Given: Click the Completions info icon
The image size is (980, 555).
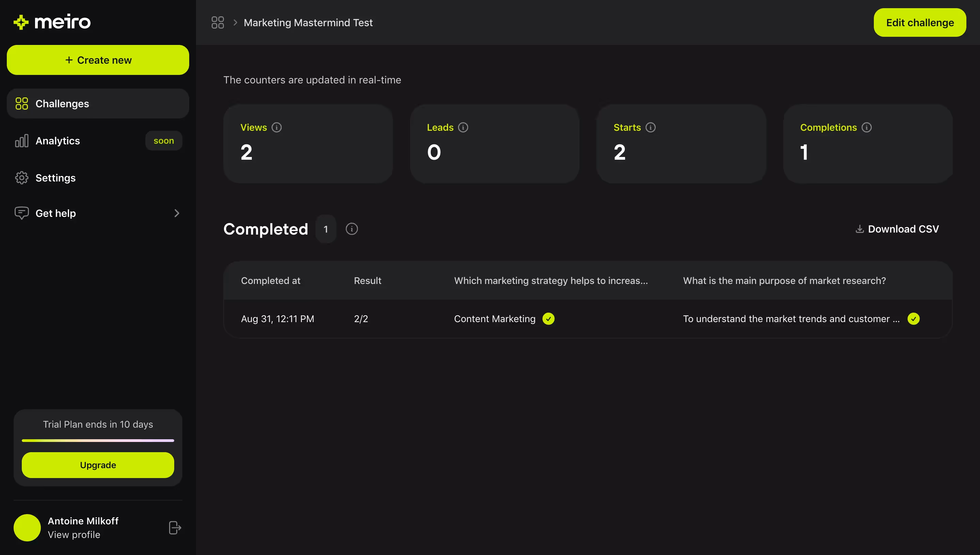Looking at the screenshot, I should tap(867, 127).
